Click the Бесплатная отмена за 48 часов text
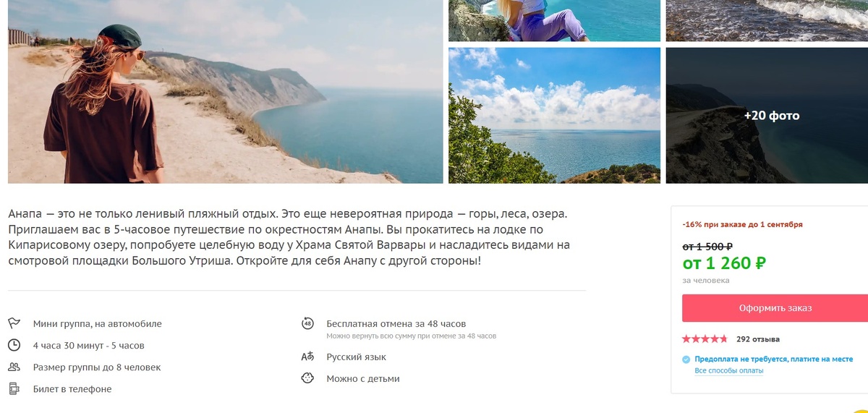 point(396,323)
